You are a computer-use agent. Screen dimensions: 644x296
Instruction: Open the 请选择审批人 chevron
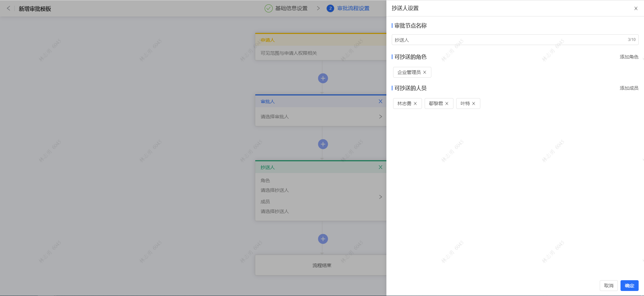380,117
